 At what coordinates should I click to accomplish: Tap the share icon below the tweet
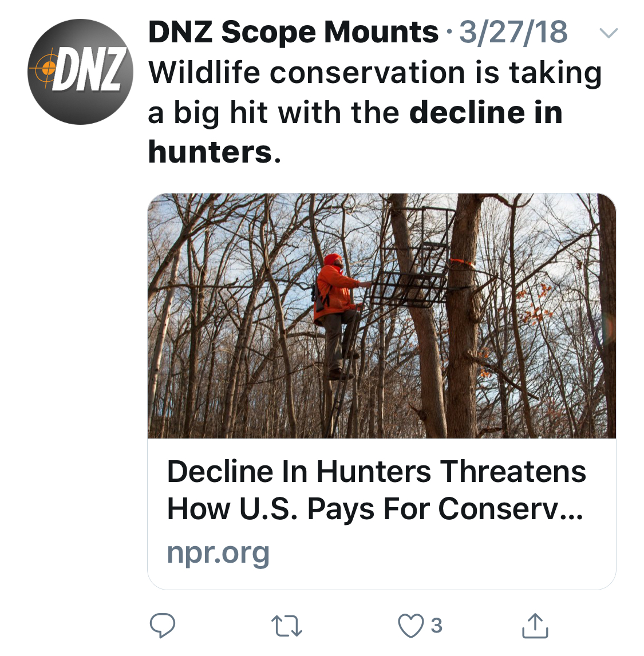click(x=535, y=626)
